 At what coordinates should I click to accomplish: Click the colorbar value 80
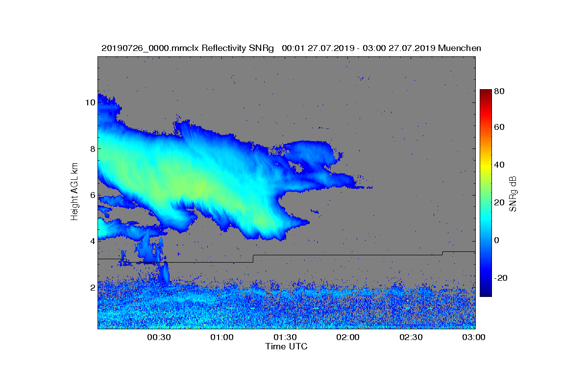pyautogui.click(x=499, y=91)
